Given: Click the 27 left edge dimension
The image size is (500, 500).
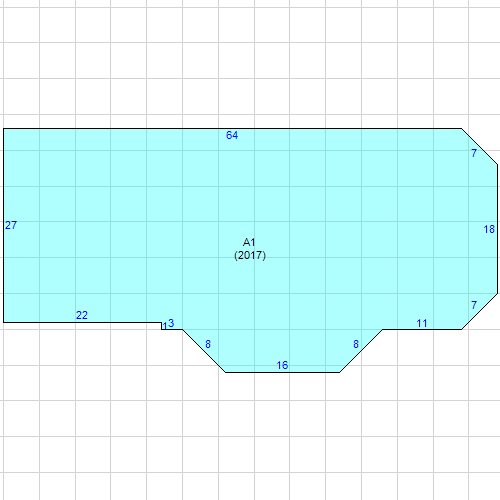Looking at the screenshot, I should pyautogui.click(x=11, y=225).
